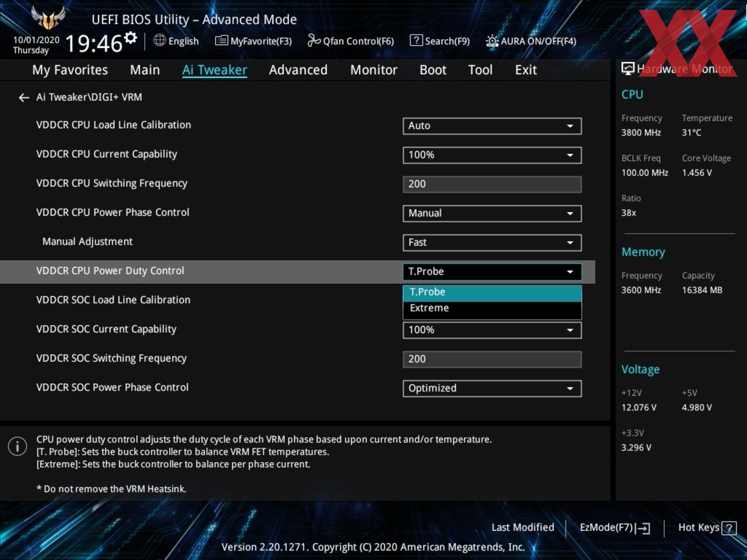
Task: Select VDDCR CPU Switching Frequency label
Action: (x=112, y=183)
